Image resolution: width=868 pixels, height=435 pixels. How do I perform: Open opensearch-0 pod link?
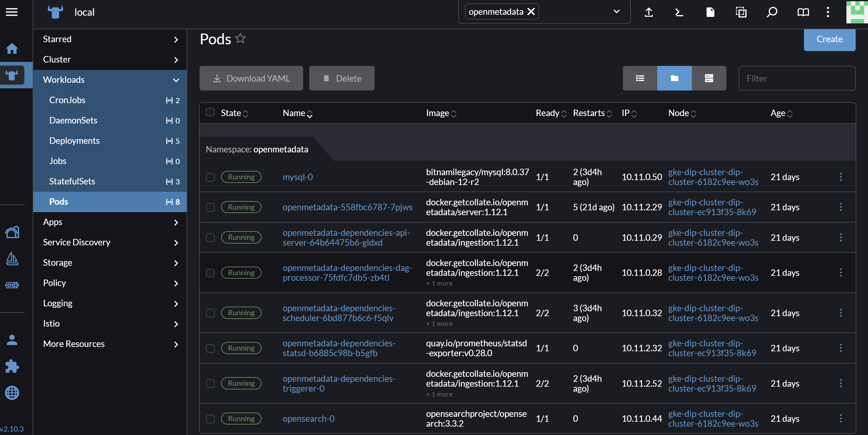point(308,418)
